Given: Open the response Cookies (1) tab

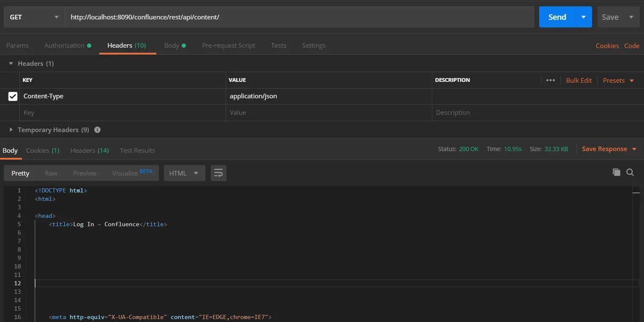Looking at the screenshot, I should point(43,150).
